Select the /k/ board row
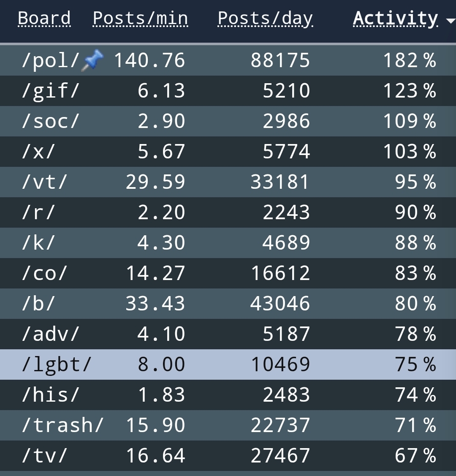 [x=228, y=243]
